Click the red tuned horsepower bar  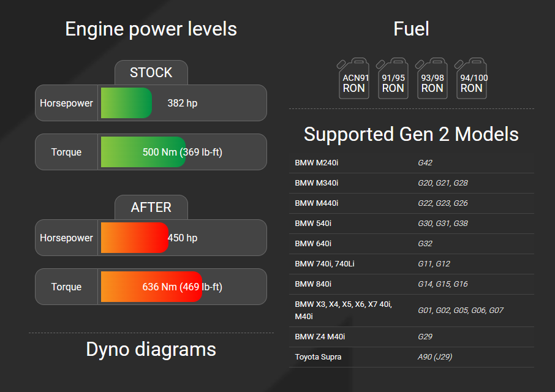click(134, 238)
